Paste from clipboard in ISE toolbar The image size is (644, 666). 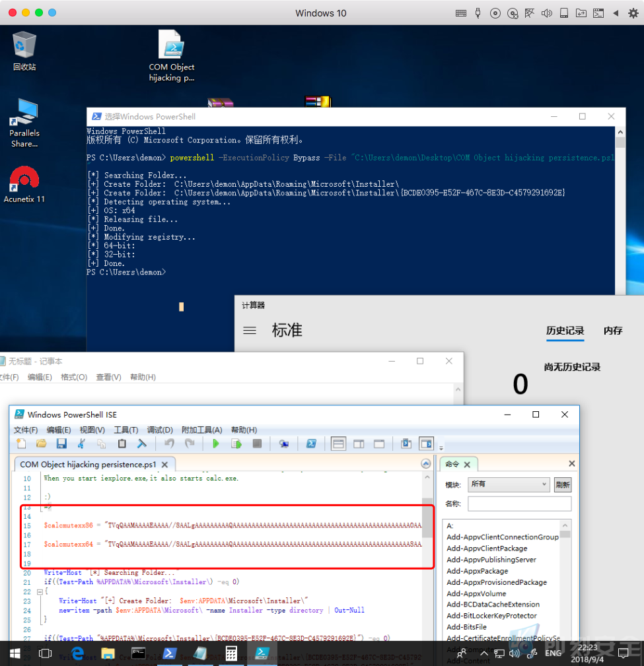(122, 444)
